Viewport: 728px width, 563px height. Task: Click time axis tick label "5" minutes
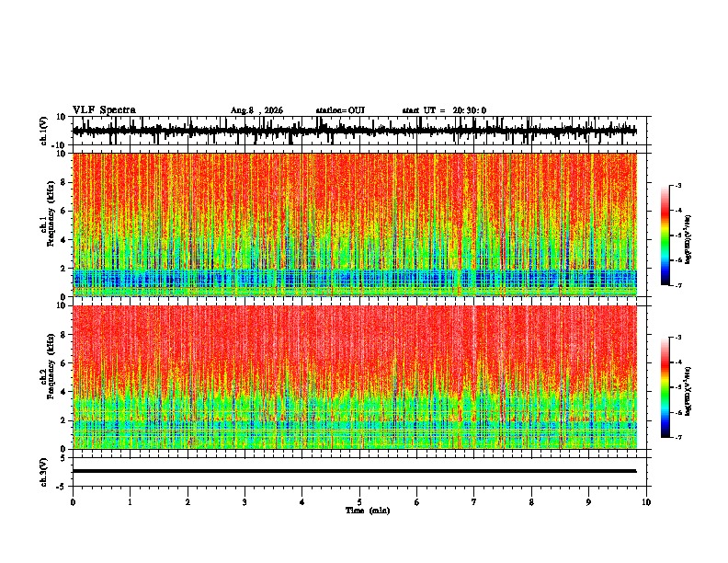click(359, 502)
